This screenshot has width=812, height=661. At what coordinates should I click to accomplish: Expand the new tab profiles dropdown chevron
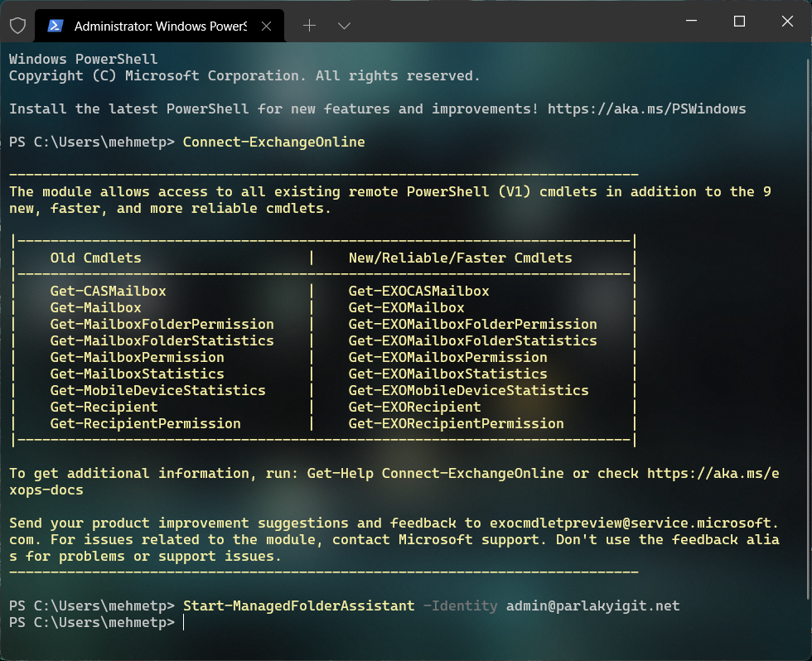(x=344, y=26)
